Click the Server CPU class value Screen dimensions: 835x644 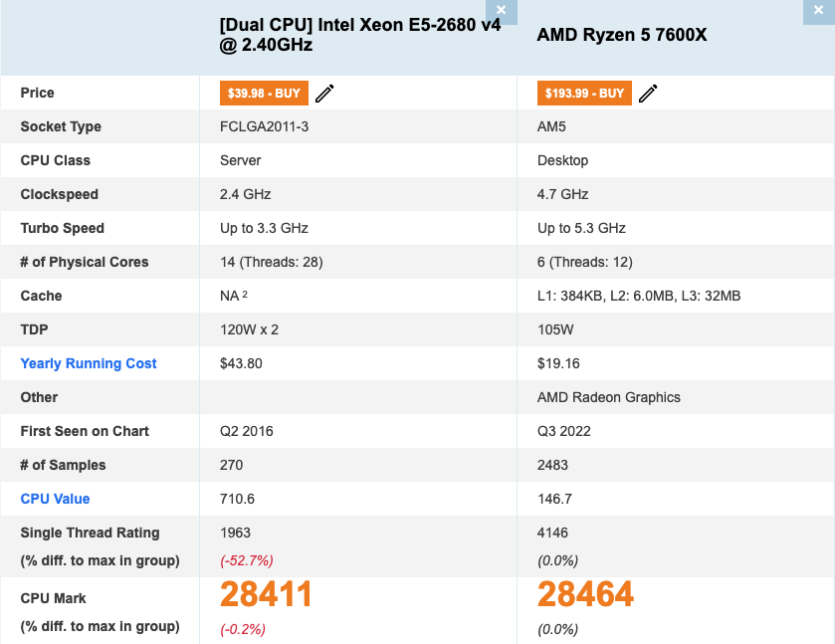240,160
